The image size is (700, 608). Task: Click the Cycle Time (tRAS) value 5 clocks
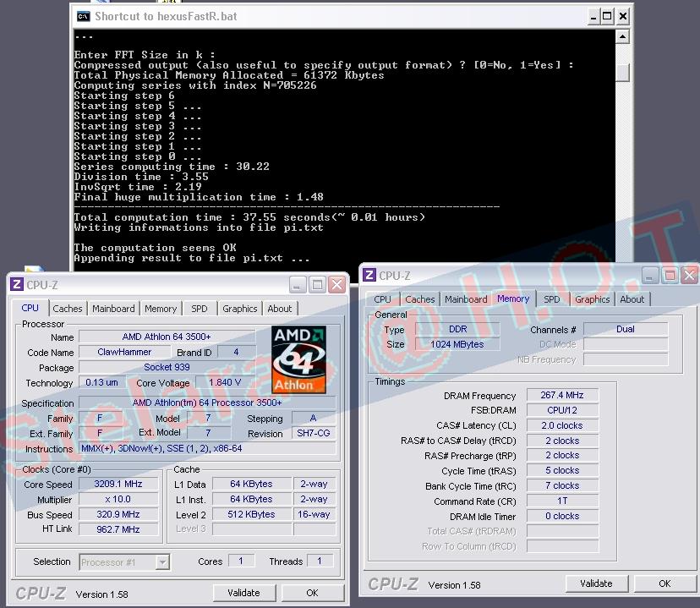[562, 470]
